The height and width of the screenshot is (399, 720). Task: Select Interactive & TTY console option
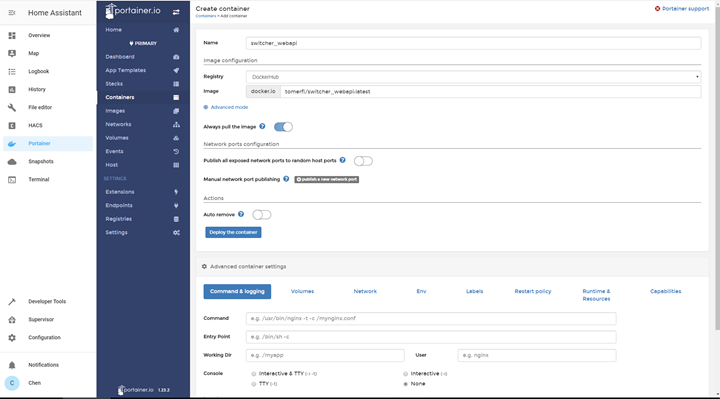254,374
